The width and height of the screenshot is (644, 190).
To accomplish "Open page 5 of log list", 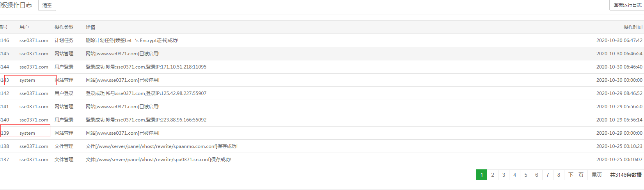I will 526,175.
